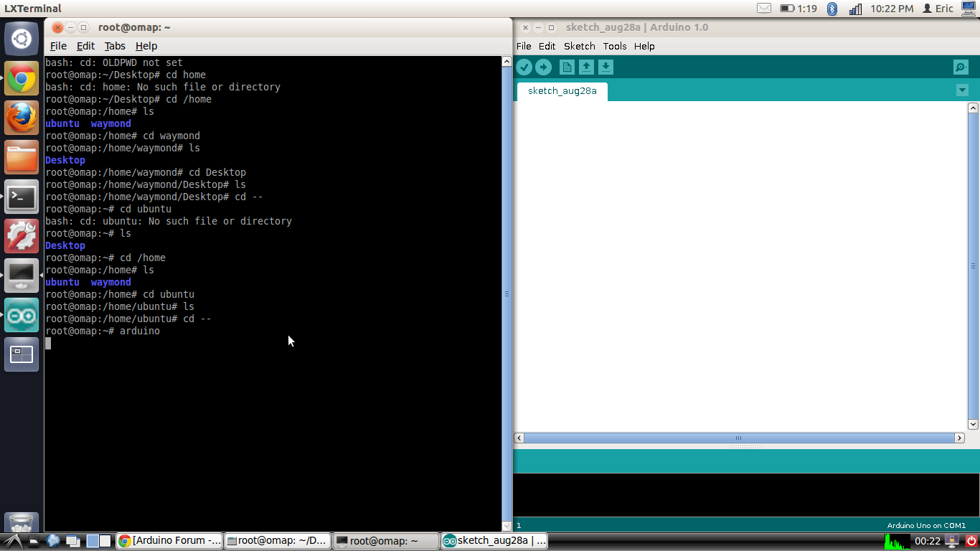The image size is (980, 551).
Task: Open the terminal File menu
Action: tap(58, 46)
